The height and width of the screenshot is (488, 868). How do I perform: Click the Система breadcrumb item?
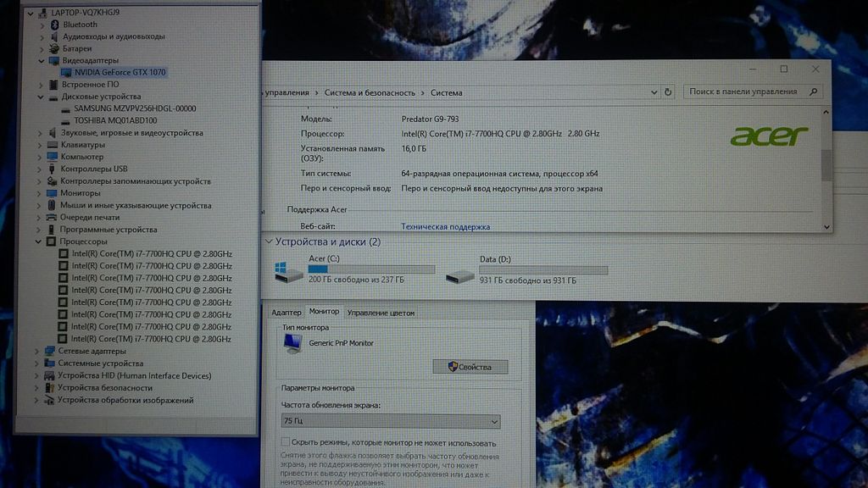coord(446,93)
